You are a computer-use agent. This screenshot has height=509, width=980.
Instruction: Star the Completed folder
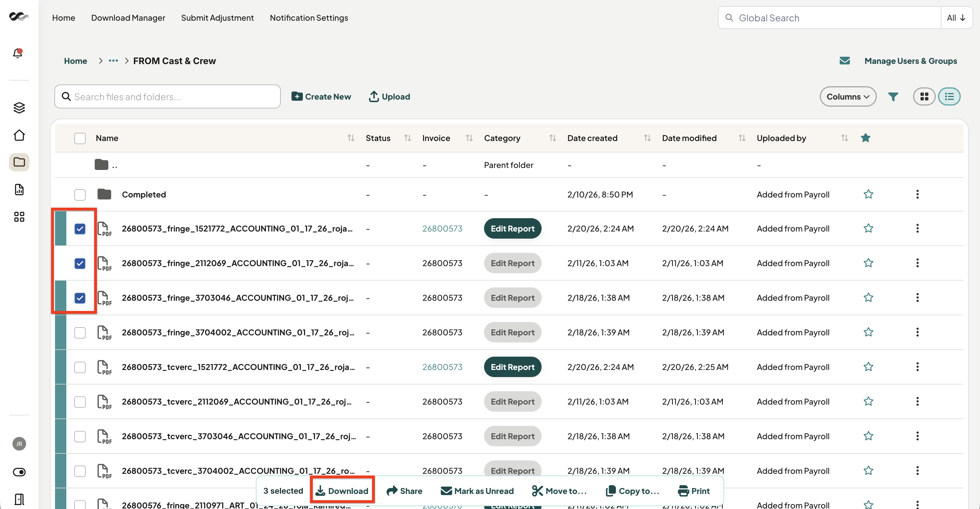[x=868, y=195]
